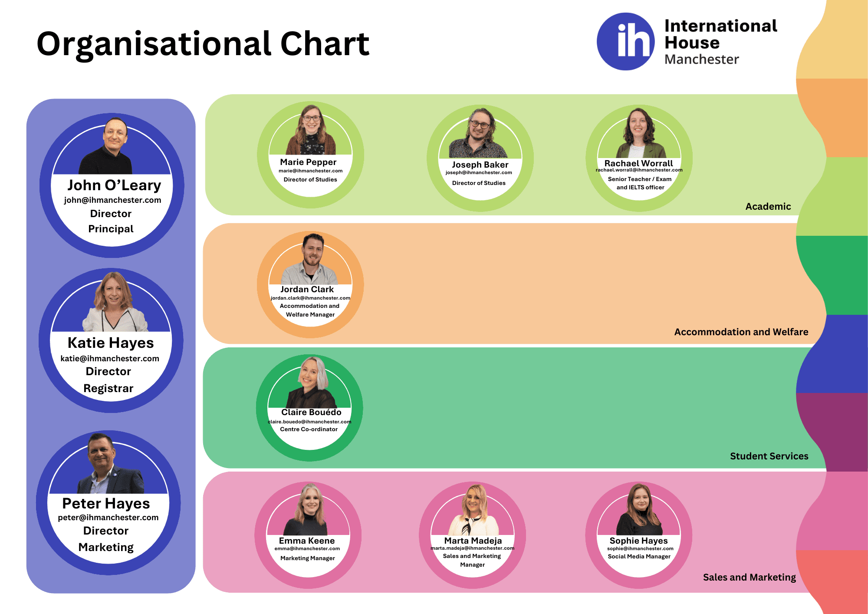Select the Student Services label
This screenshot has height=614, width=868.
[769, 456]
